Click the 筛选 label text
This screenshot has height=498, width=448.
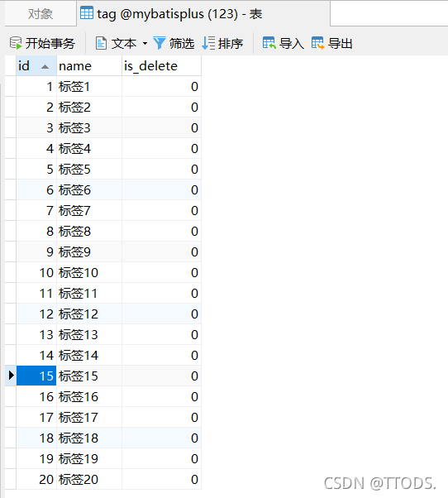point(182,44)
